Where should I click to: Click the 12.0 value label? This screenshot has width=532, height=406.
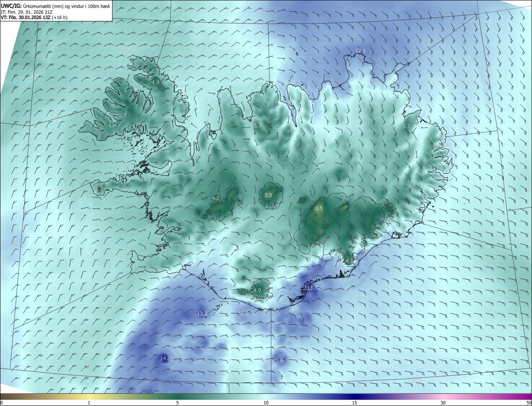(x=243, y=313)
